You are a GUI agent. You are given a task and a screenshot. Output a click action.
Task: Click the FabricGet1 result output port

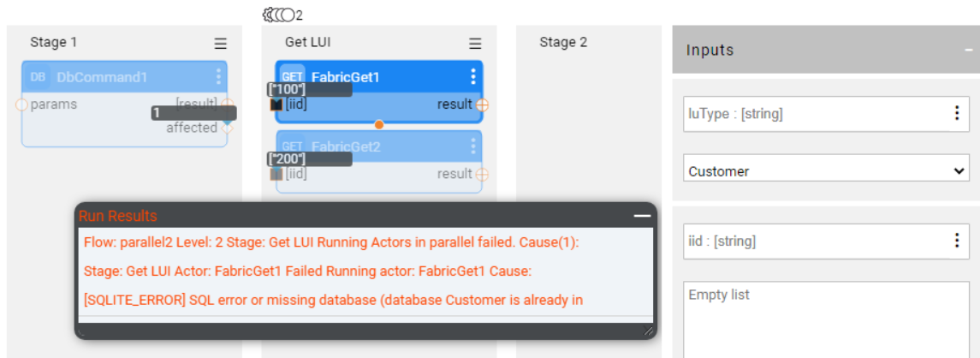coord(483,104)
